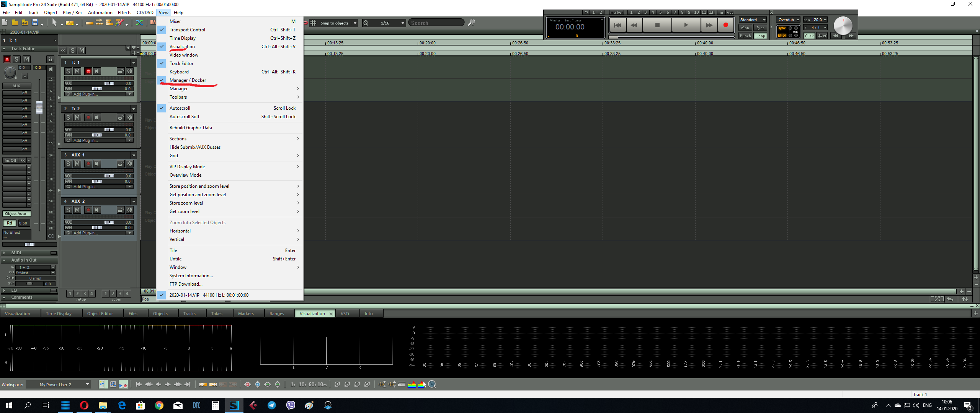
Task: Click the lock icon in the Track Editor
Action: (50, 59)
